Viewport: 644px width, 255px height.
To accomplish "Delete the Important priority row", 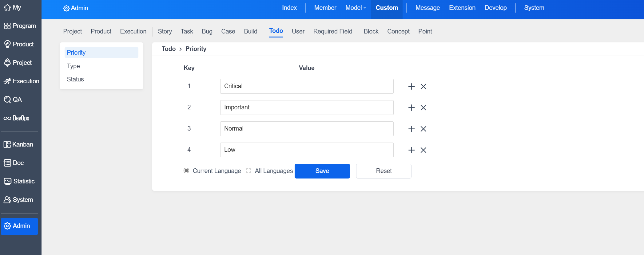I will click(423, 108).
